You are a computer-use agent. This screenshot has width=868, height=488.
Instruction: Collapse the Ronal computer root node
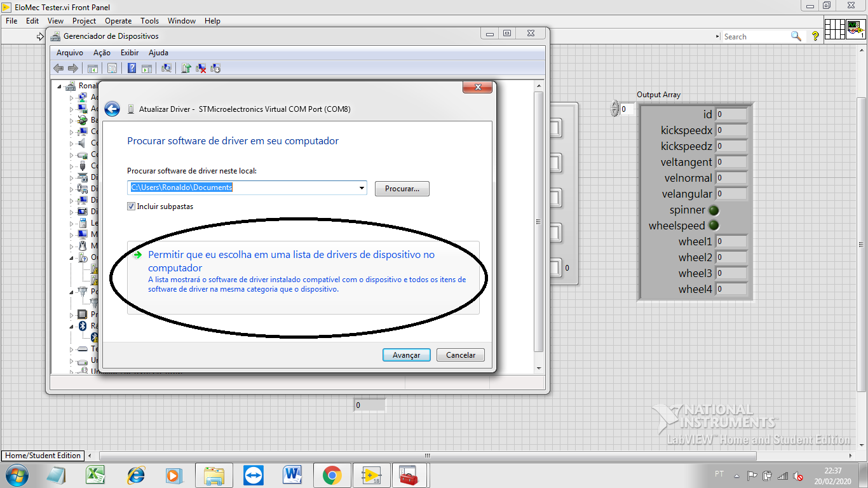pos(59,86)
